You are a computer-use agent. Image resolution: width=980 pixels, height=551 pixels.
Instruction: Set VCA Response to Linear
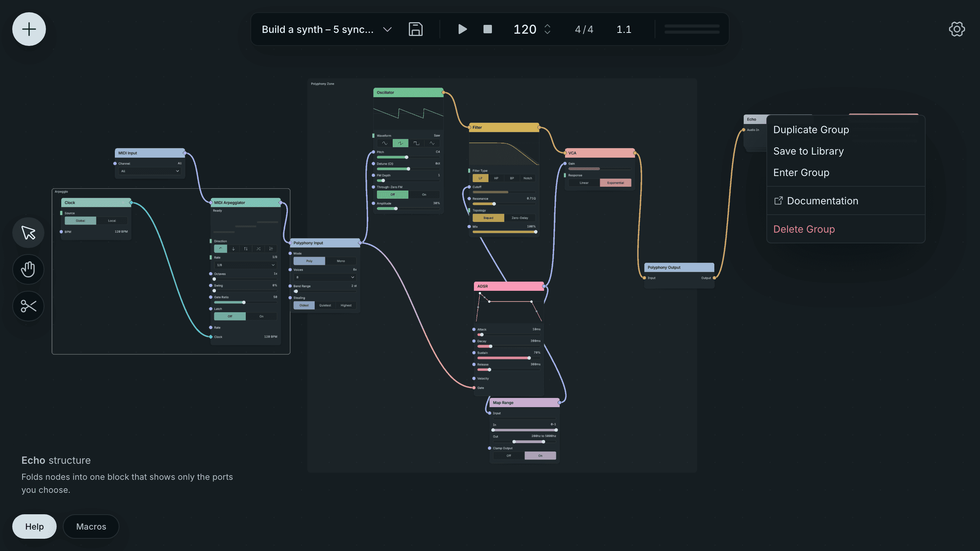584,183
